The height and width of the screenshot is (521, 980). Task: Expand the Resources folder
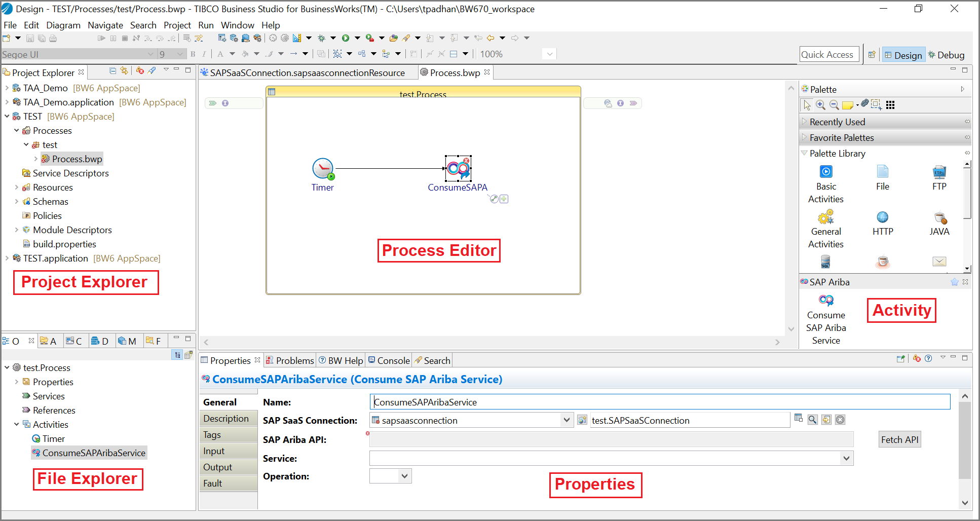(16, 187)
